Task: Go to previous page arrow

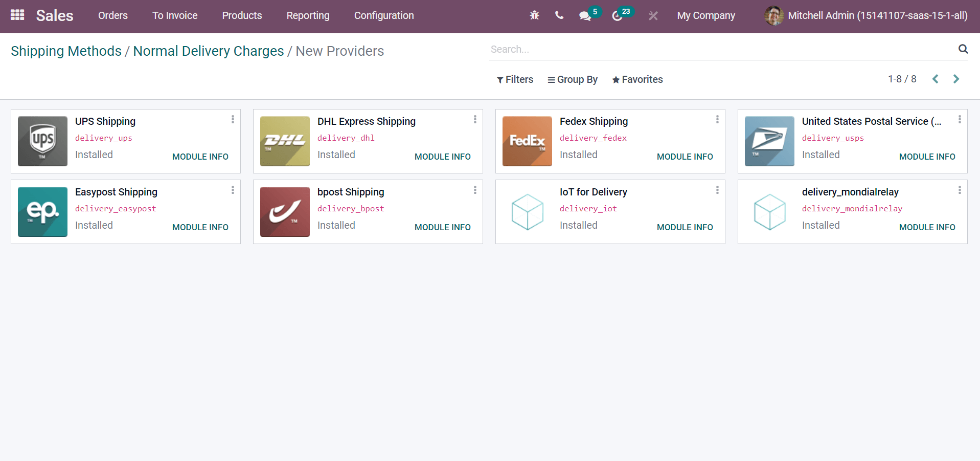Action: tap(935, 79)
